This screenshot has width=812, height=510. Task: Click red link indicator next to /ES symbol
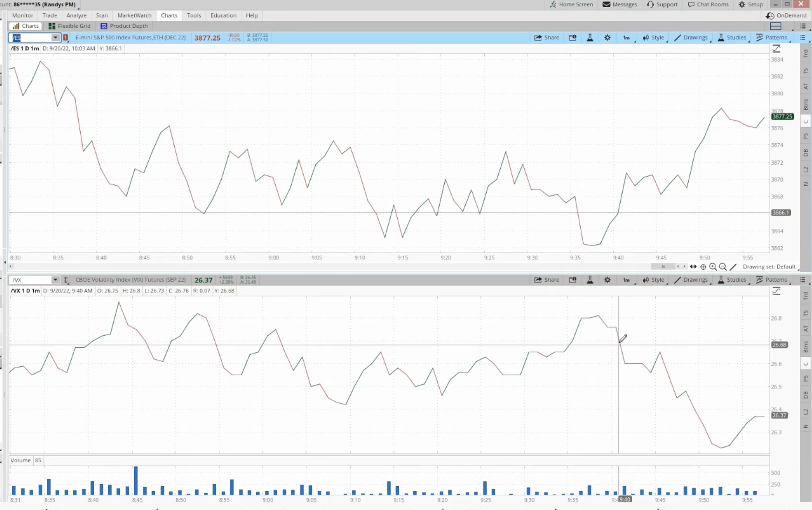(65, 38)
